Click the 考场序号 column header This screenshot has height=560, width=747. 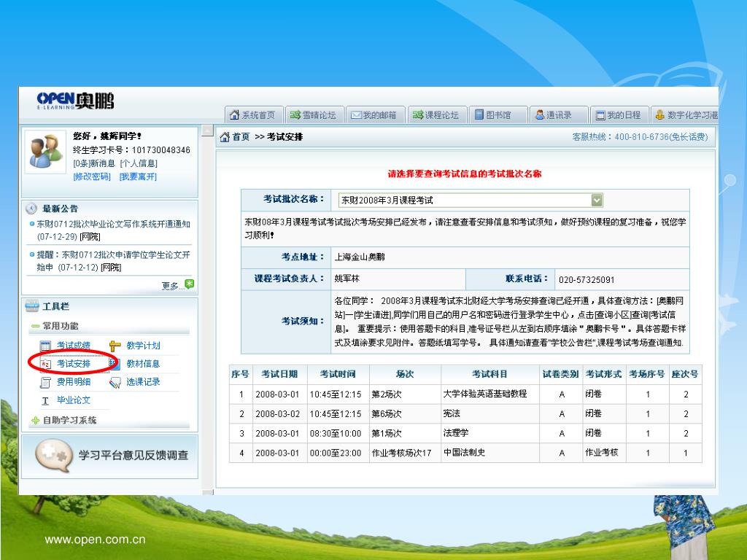point(647,374)
